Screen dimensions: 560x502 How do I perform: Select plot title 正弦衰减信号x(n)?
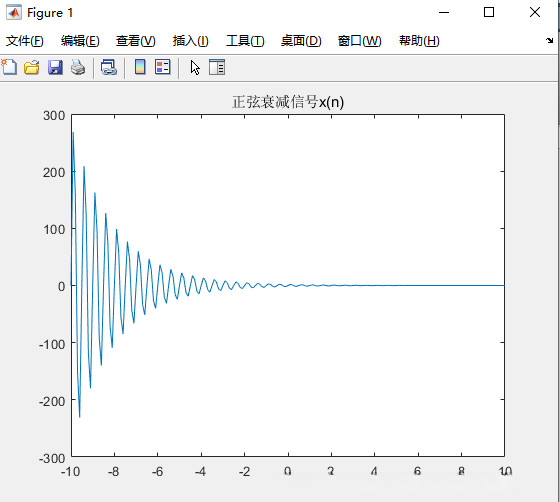point(288,102)
